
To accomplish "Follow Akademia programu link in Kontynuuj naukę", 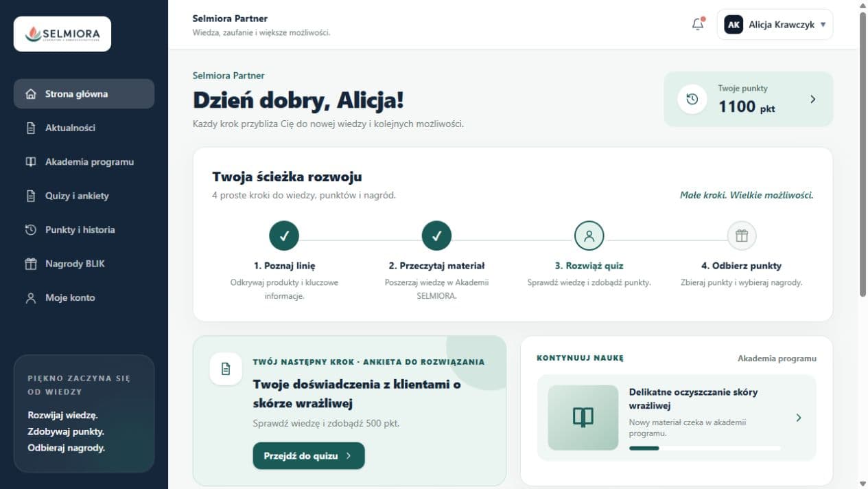I will pyautogui.click(x=777, y=359).
